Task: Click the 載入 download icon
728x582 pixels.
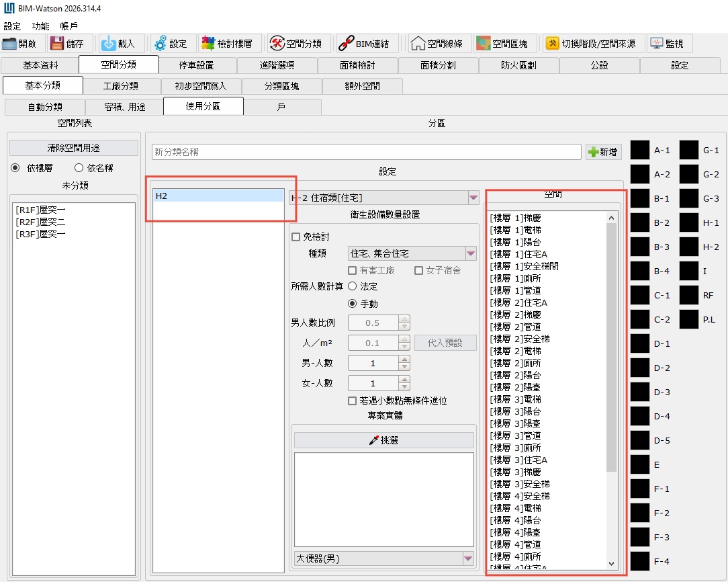Action: tap(108, 44)
